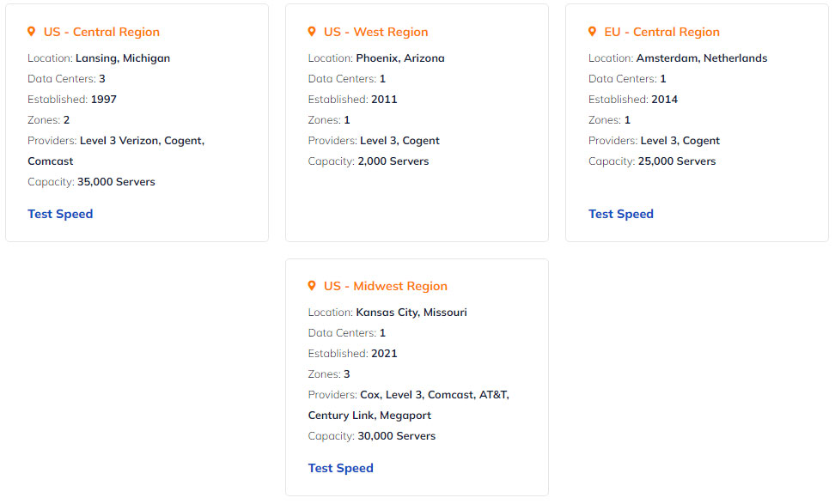Click the Phoenix, Arizona location text

(400, 58)
